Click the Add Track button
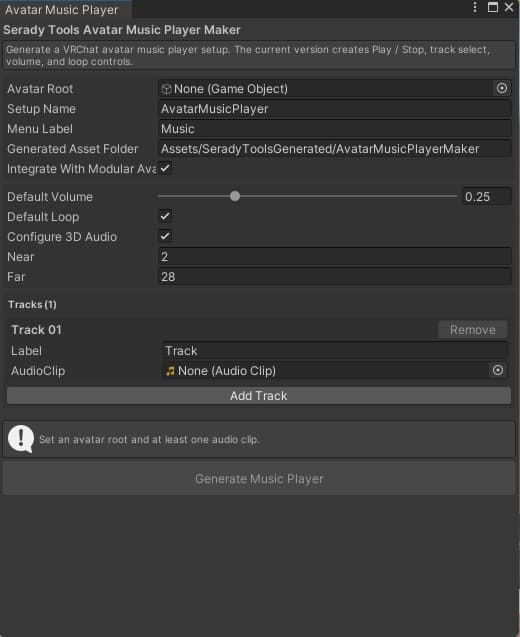520x637 pixels. point(259,396)
